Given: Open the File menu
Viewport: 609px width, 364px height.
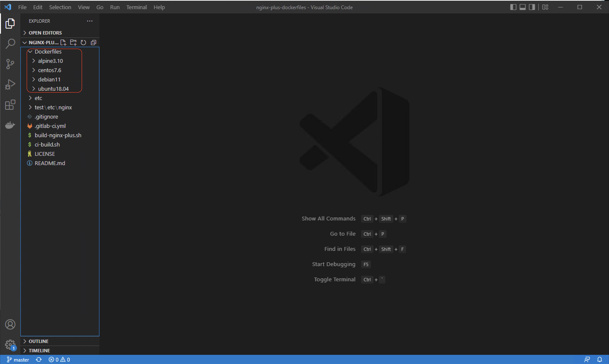Looking at the screenshot, I should [22, 7].
